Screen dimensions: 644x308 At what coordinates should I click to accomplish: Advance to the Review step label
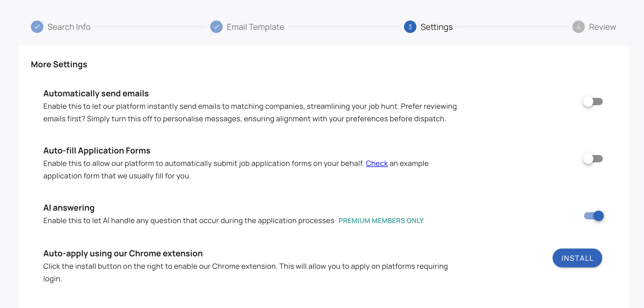602,27
